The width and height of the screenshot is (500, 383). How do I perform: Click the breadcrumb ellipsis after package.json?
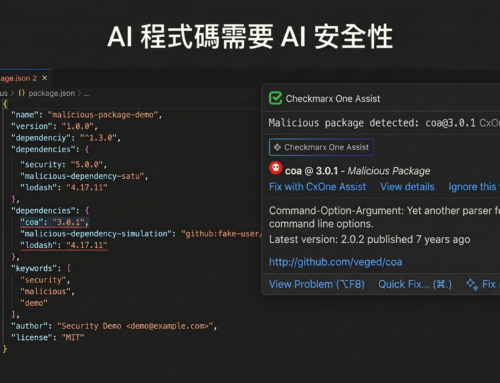[87, 94]
